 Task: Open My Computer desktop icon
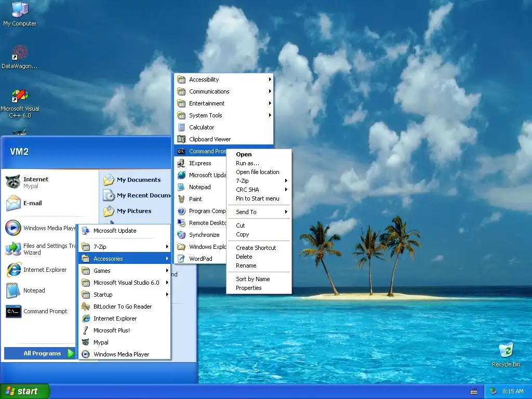(20, 9)
